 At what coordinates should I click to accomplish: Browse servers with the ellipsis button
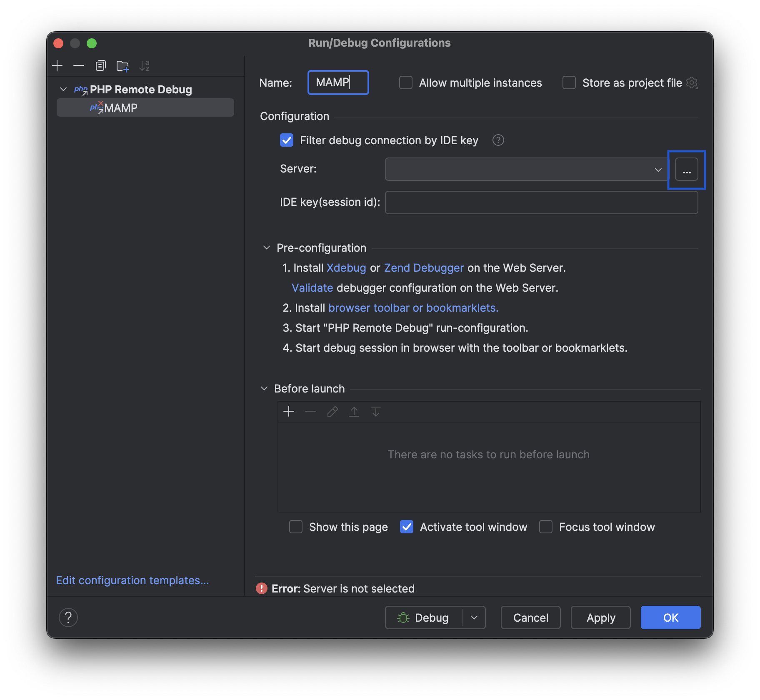(x=687, y=170)
